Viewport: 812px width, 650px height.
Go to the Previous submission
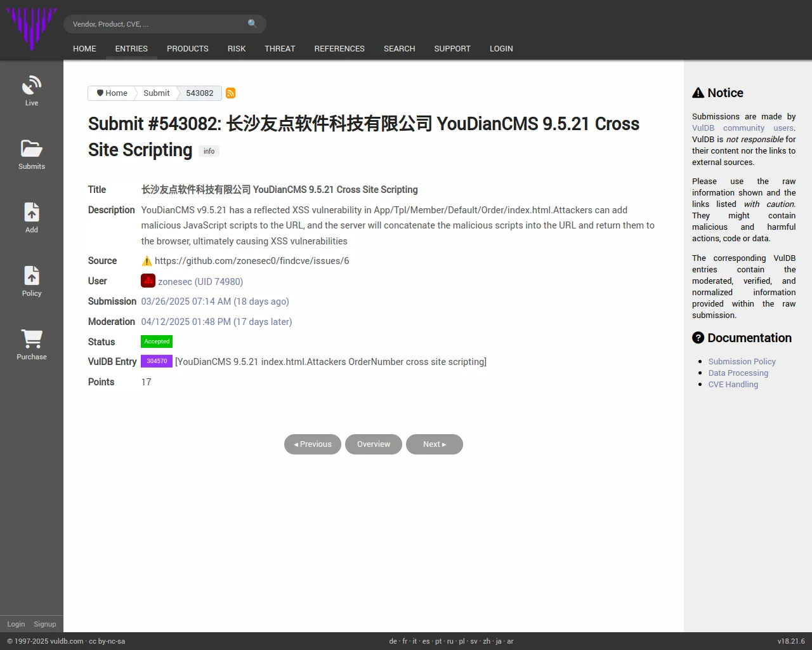pos(313,444)
